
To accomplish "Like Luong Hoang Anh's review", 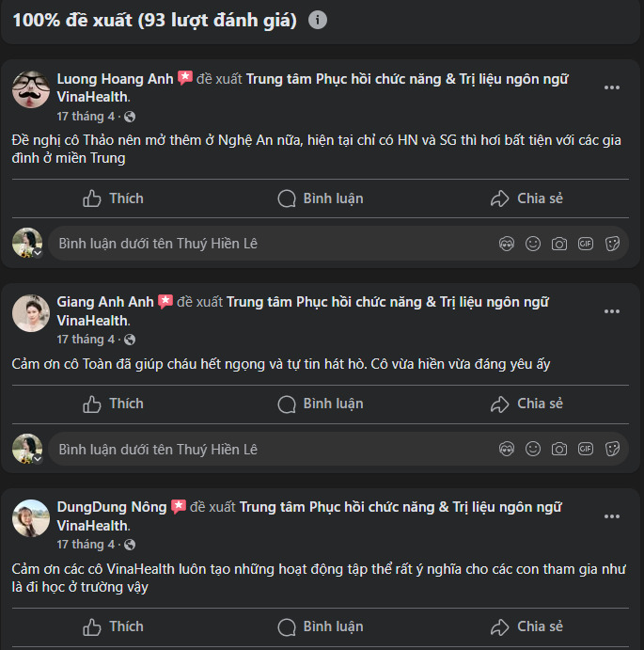I will point(113,198).
